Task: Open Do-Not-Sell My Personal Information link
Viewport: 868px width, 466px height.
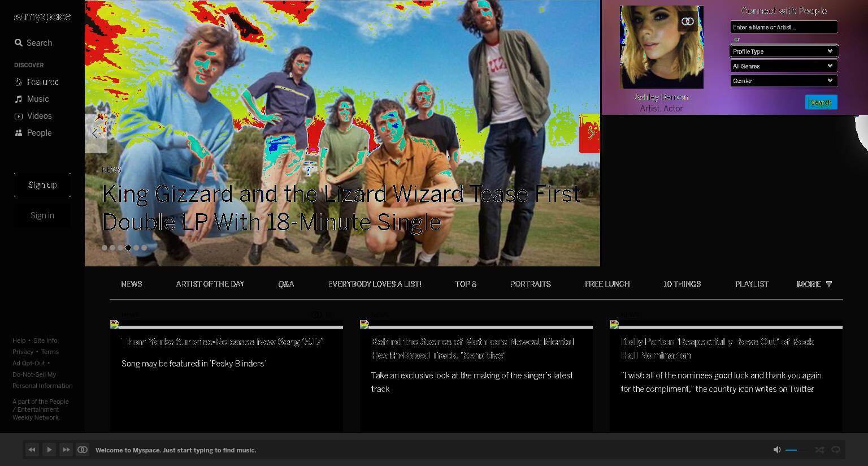Action: click(42, 380)
